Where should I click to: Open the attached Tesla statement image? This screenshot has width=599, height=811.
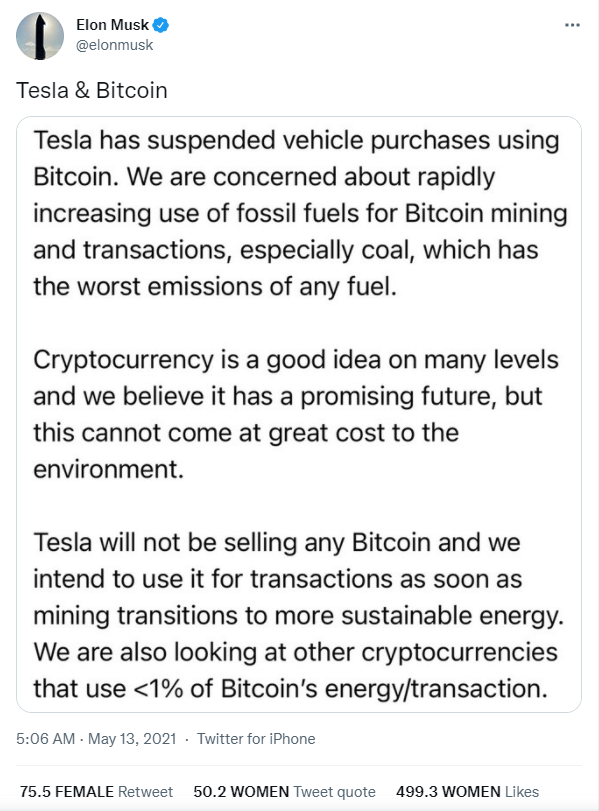click(x=299, y=414)
